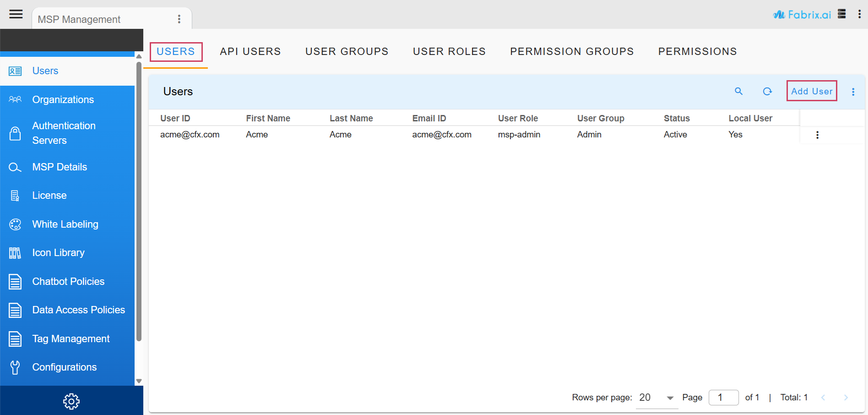Open Tag Management from the sidebar
868x415 pixels.
71,339
